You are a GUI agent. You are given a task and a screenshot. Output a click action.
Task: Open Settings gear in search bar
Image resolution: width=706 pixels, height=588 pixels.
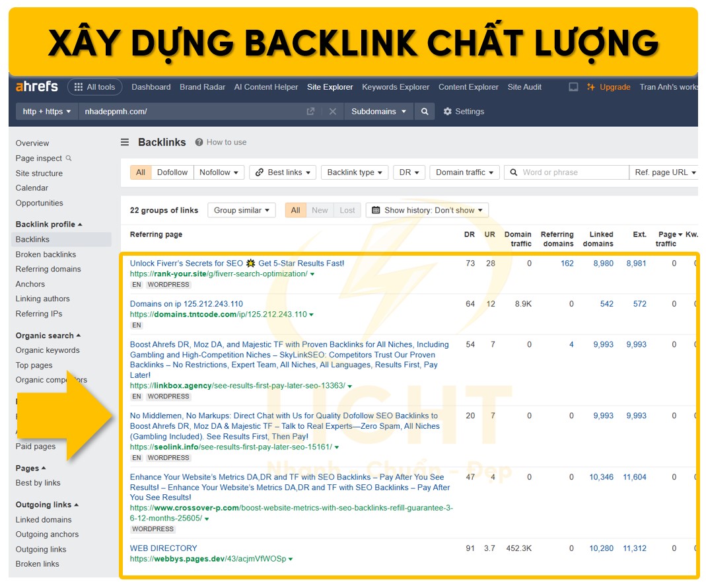[464, 111]
